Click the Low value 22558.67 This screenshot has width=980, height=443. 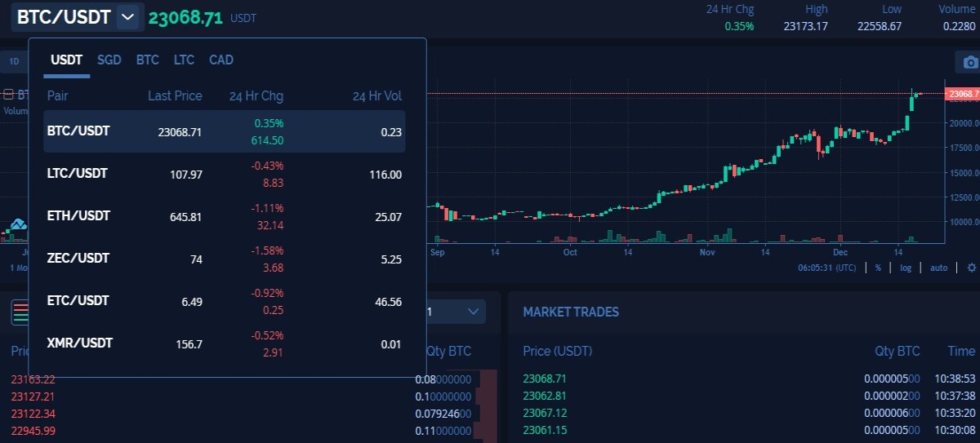click(880, 26)
